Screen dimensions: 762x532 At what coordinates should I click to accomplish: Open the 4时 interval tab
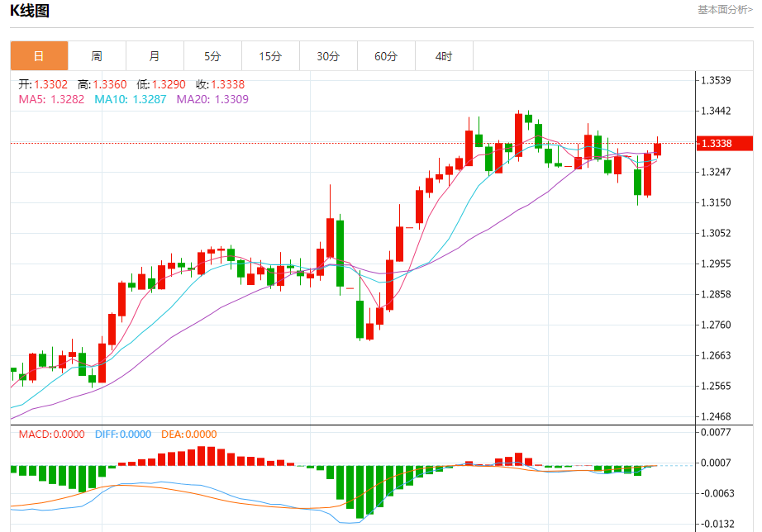click(444, 56)
